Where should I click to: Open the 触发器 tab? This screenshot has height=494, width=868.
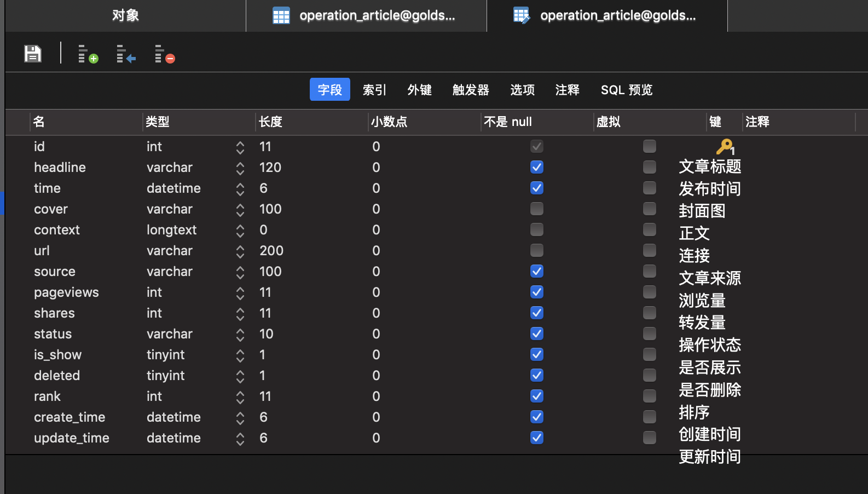click(x=471, y=89)
